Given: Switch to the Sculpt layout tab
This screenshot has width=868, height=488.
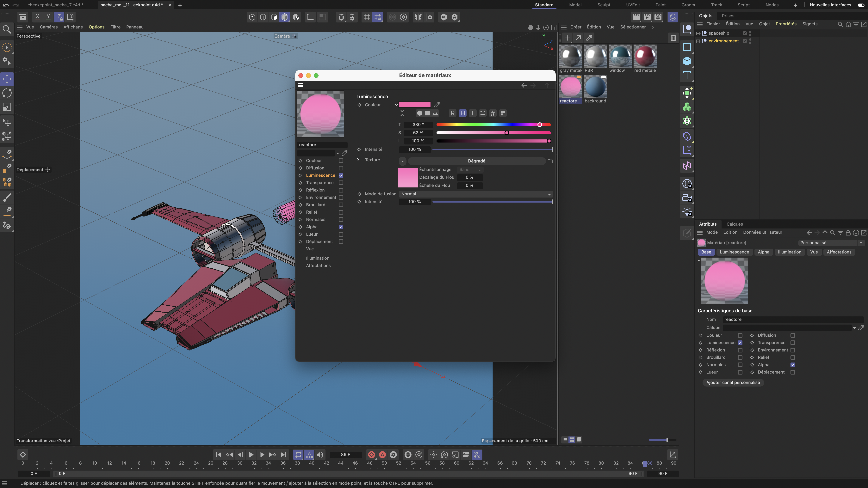Looking at the screenshot, I should click(604, 5).
